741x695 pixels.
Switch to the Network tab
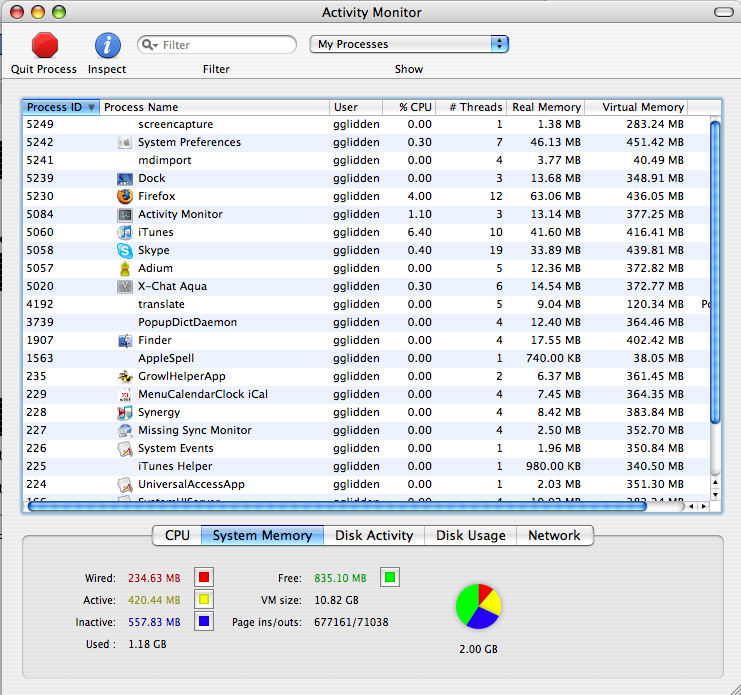[x=554, y=535]
